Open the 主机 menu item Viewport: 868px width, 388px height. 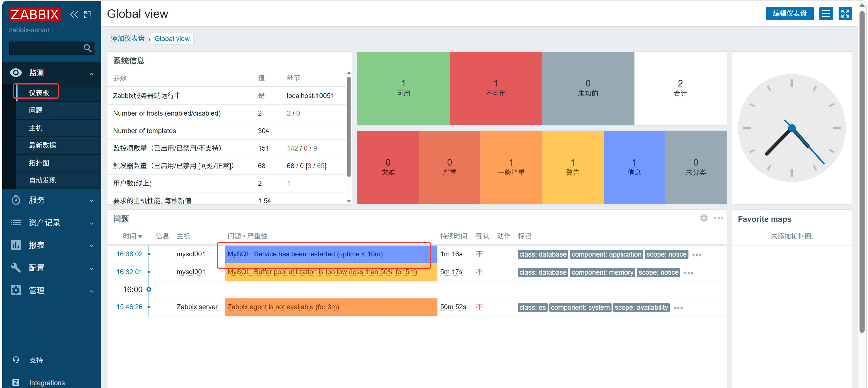click(x=36, y=128)
